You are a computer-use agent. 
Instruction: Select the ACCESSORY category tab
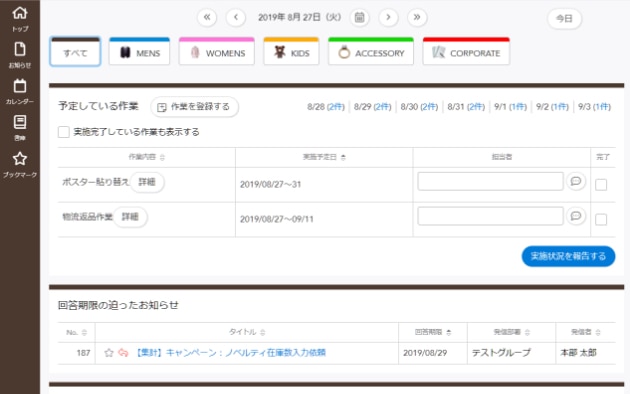[371, 52]
